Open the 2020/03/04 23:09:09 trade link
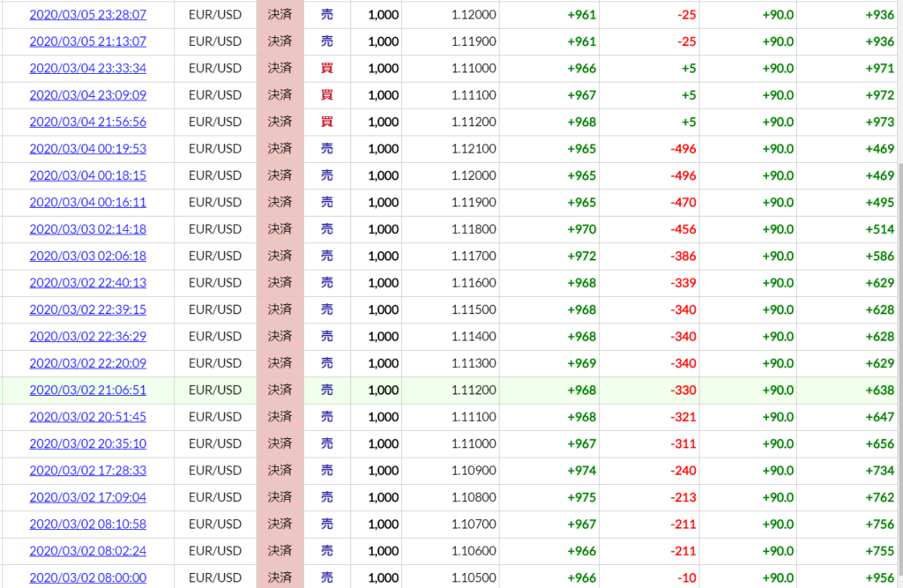The image size is (903, 588). tap(87, 95)
